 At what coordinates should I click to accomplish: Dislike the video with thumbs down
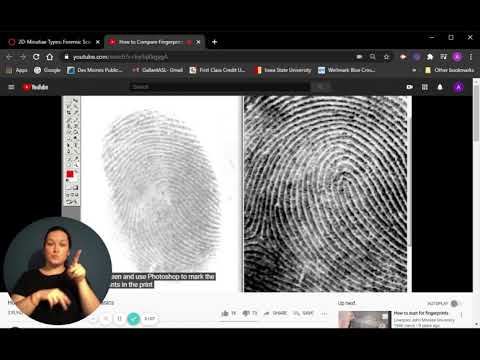[250, 313]
